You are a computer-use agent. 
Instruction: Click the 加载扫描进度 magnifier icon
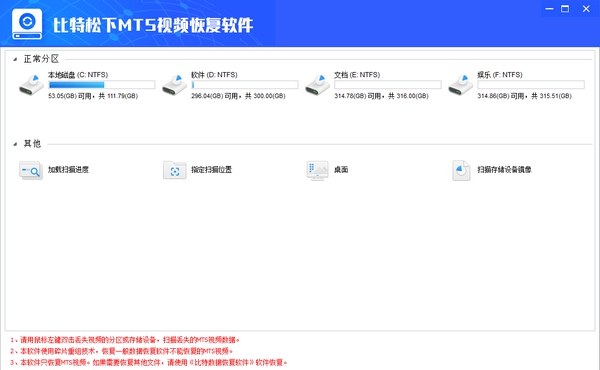tap(31, 170)
